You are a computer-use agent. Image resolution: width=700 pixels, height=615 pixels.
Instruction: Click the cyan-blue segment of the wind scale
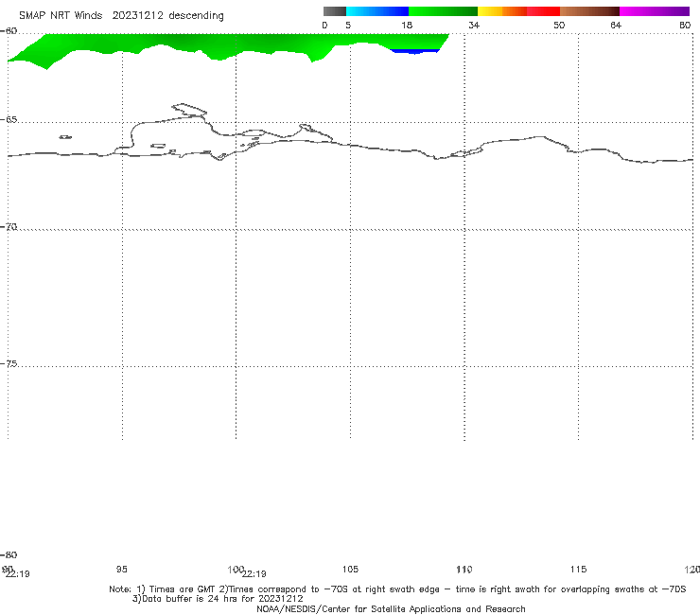(377, 11)
